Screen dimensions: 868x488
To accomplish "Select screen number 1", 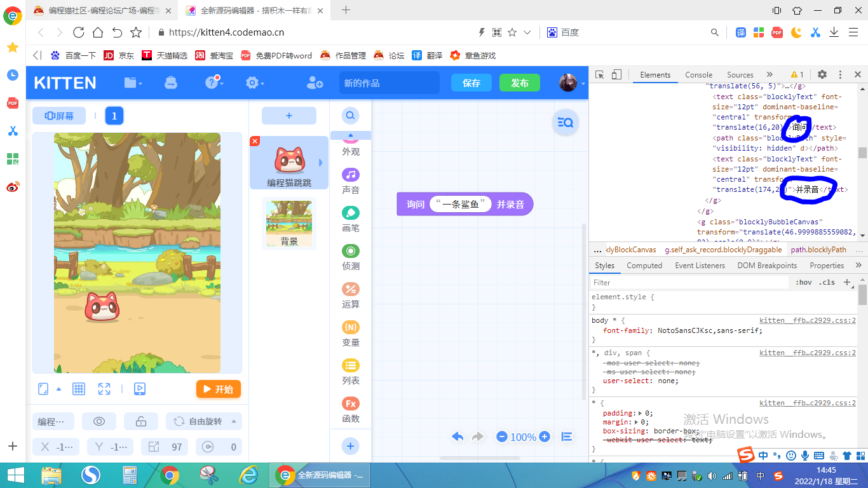I will click(x=114, y=116).
